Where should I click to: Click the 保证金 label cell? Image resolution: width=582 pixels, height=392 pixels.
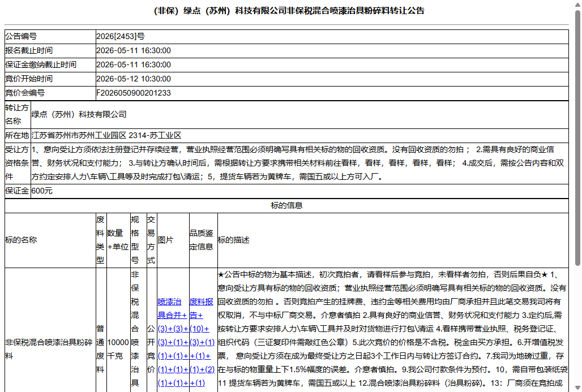[x=18, y=191]
